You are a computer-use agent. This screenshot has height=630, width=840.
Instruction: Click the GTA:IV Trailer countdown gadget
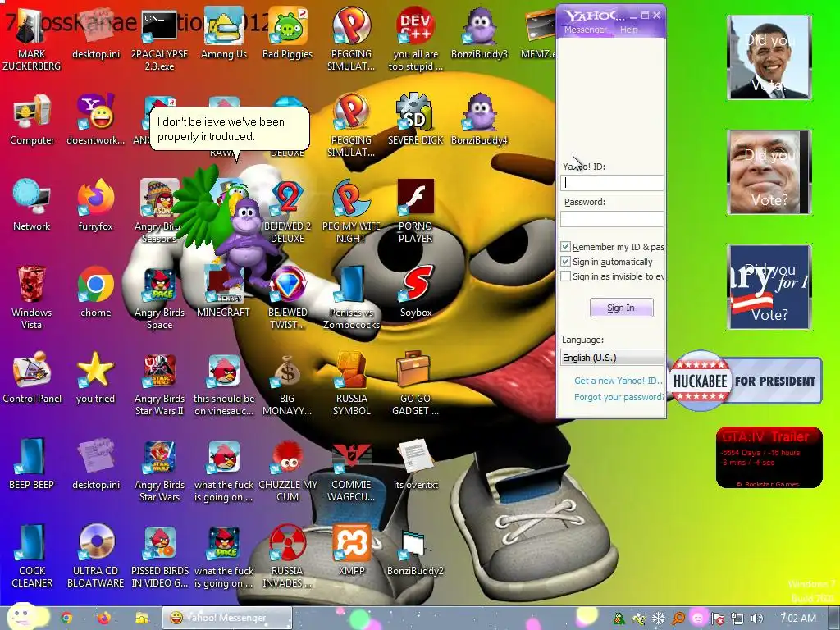point(769,458)
